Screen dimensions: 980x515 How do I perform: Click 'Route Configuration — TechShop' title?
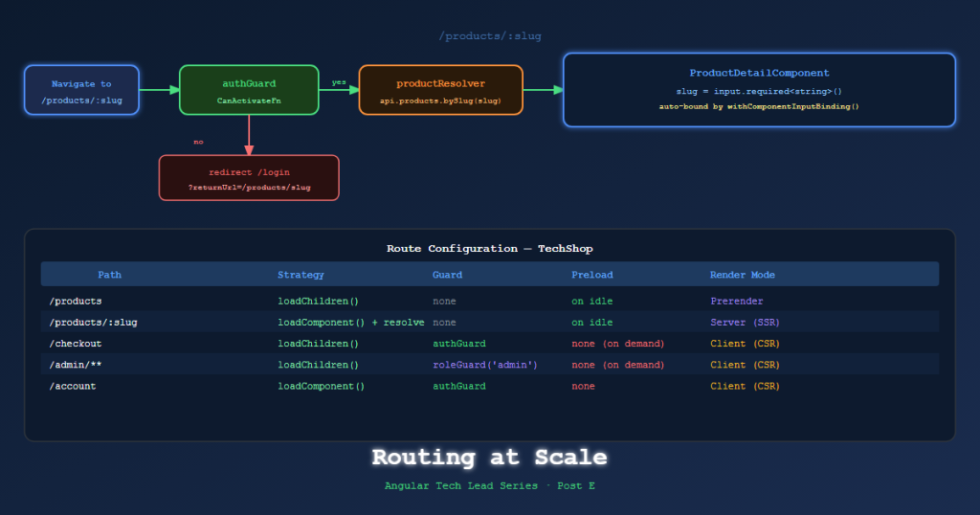tap(489, 249)
